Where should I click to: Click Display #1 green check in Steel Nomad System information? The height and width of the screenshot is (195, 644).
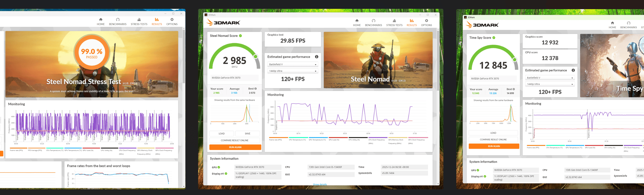point(226,174)
